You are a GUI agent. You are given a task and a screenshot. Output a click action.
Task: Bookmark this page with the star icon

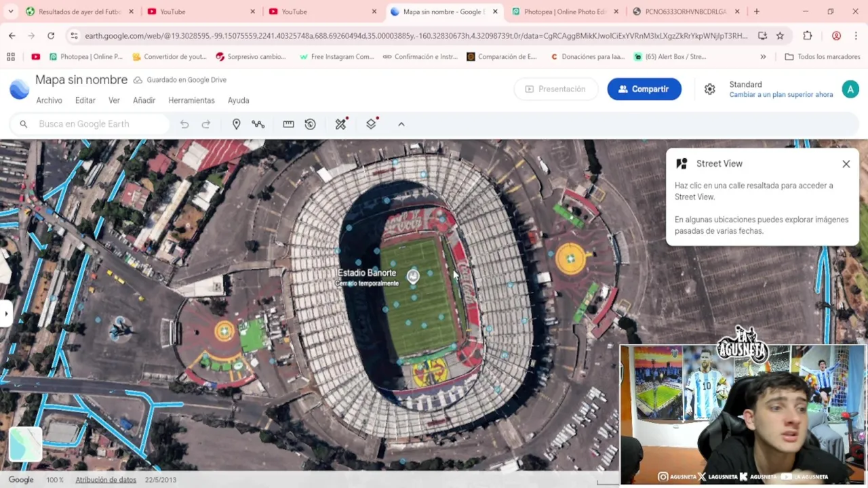(780, 36)
